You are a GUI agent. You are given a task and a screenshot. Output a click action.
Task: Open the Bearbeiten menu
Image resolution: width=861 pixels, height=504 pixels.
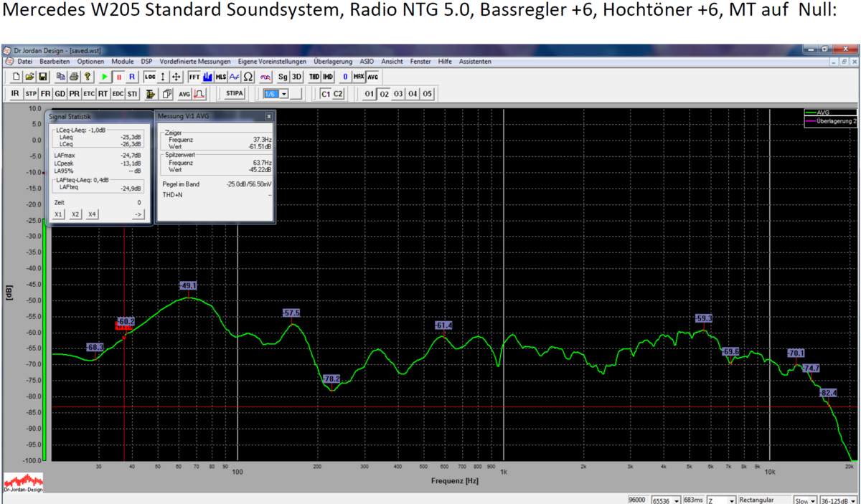55,62
